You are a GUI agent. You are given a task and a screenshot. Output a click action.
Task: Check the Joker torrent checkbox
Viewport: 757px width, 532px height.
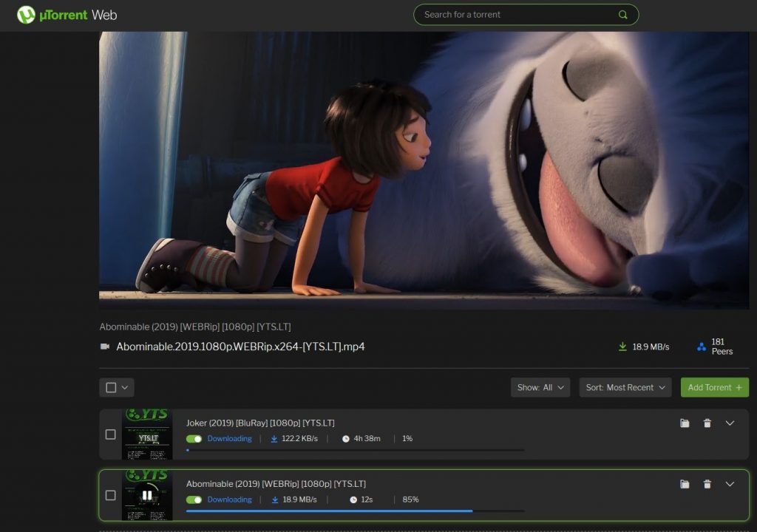click(111, 434)
